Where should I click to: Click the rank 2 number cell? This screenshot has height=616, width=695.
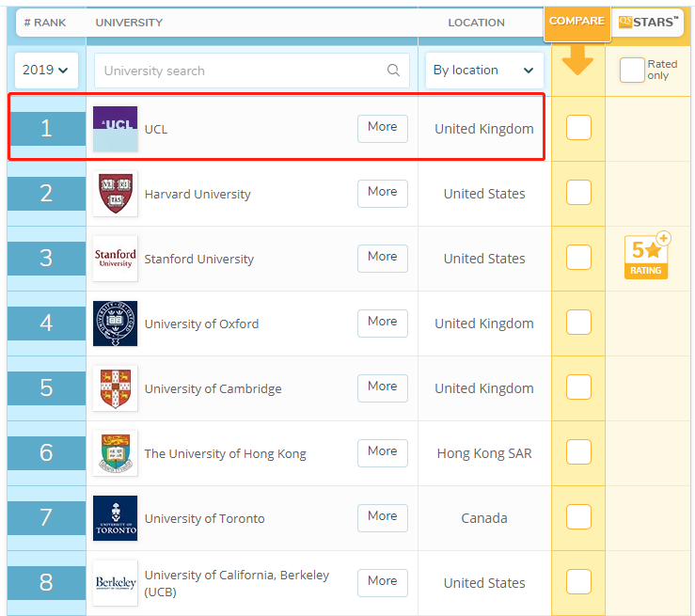tap(46, 194)
